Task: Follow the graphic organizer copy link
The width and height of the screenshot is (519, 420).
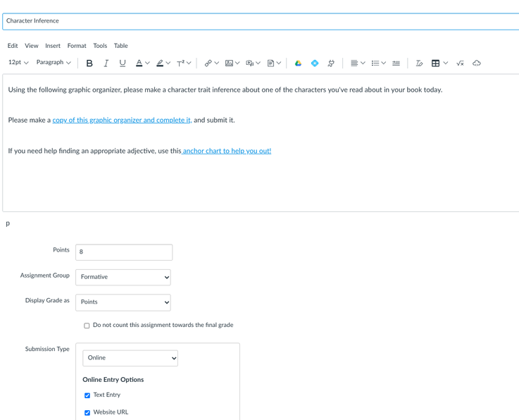Action: coord(122,121)
